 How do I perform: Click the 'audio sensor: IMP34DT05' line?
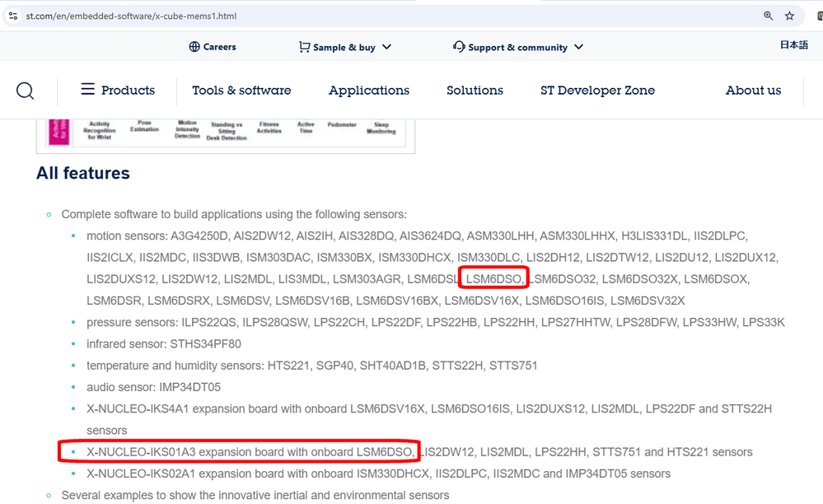coord(154,387)
